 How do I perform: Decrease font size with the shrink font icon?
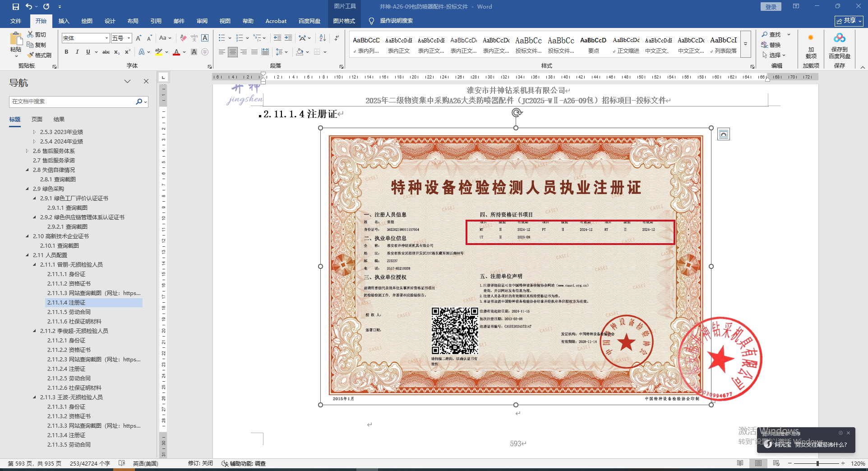pyautogui.click(x=149, y=38)
